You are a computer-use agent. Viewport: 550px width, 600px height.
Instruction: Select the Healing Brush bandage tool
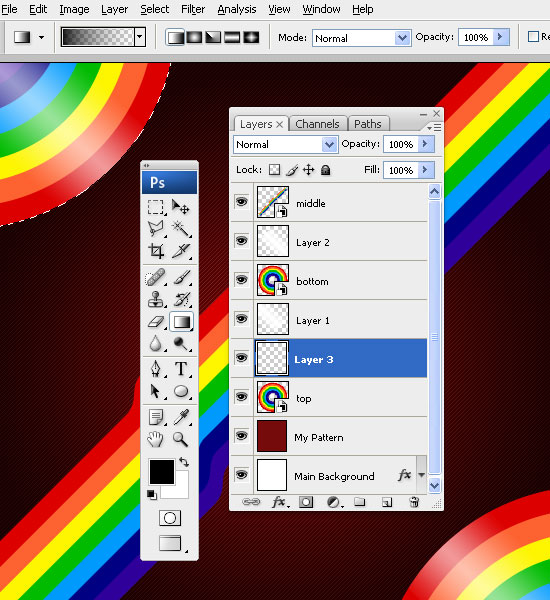coord(155,278)
